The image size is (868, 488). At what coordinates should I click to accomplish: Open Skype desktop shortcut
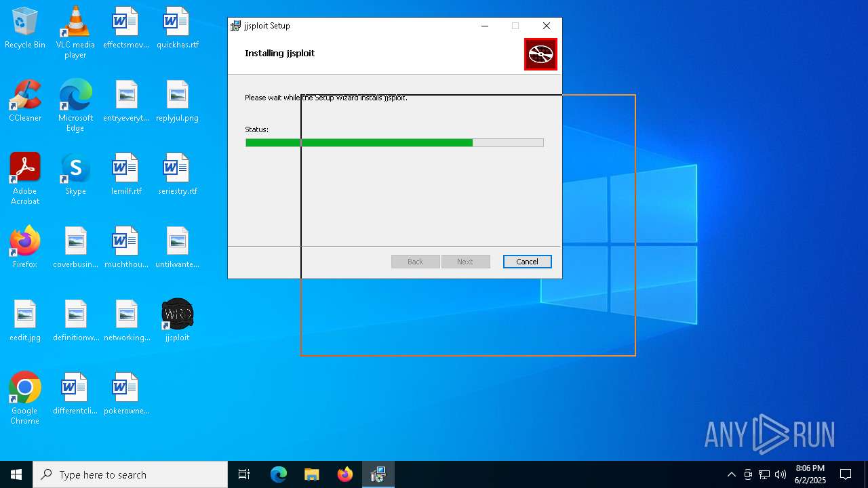click(75, 174)
